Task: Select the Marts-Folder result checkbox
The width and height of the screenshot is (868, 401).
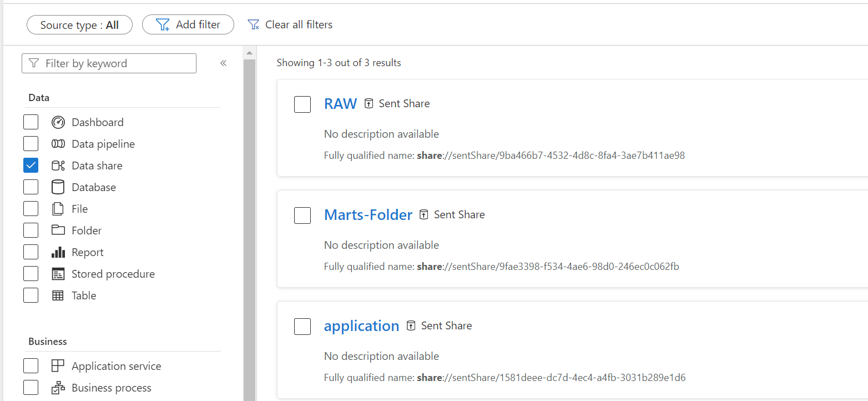Action: click(302, 215)
